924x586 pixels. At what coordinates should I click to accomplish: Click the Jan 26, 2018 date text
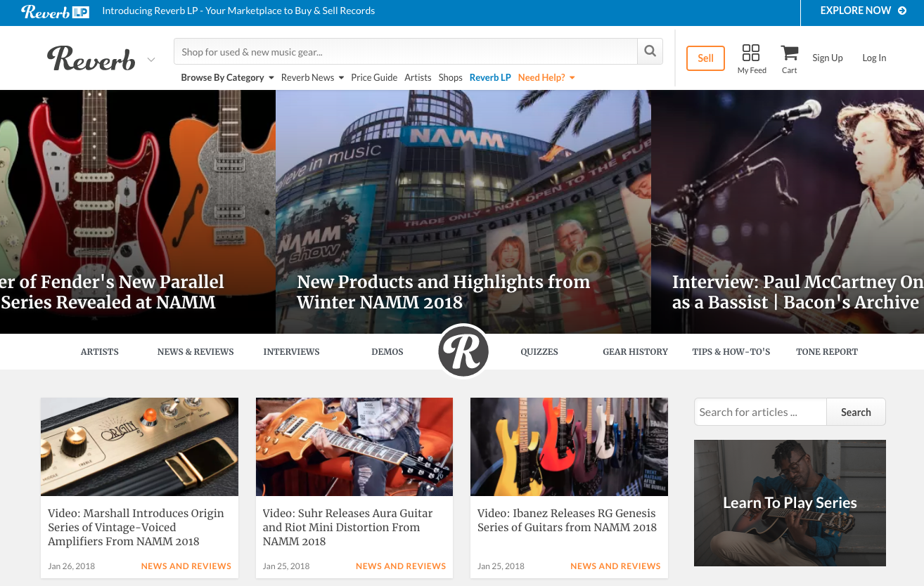pyautogui.click(x=71, y=566)
